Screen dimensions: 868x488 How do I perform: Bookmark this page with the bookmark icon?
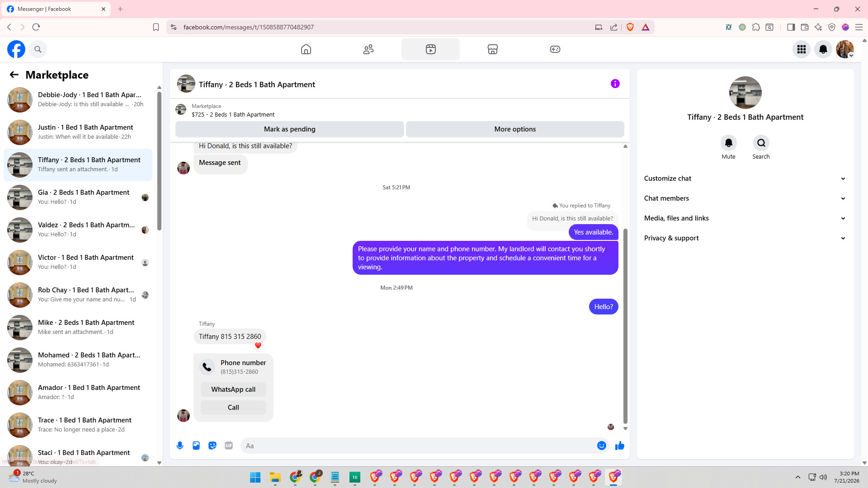point(156,27)
